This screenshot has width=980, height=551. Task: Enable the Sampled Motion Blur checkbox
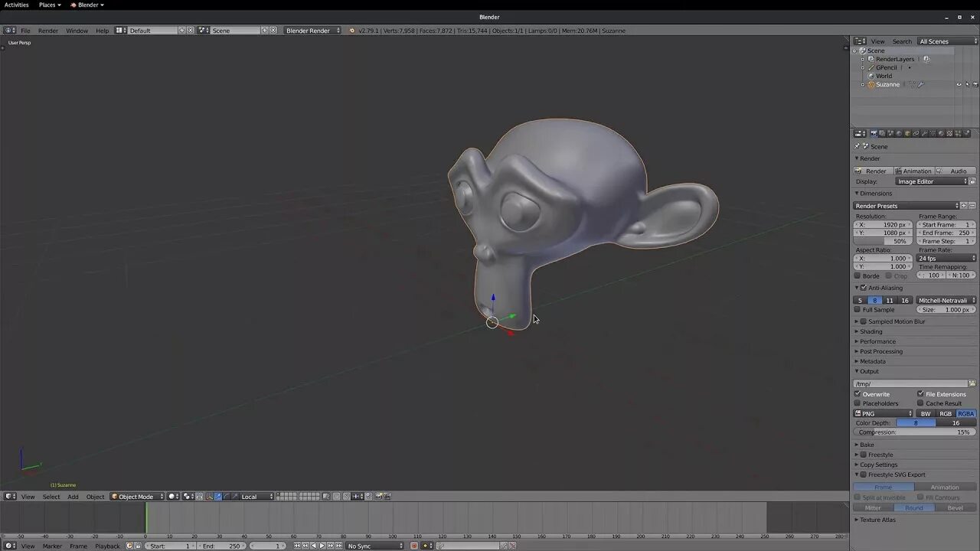point(864,321)
